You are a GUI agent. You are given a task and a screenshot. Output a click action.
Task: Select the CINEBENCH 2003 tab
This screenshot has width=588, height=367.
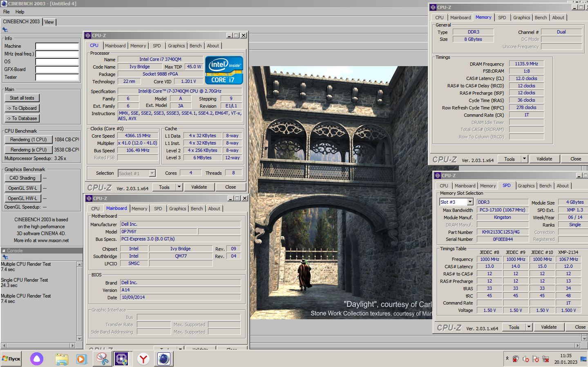[21, 22]
